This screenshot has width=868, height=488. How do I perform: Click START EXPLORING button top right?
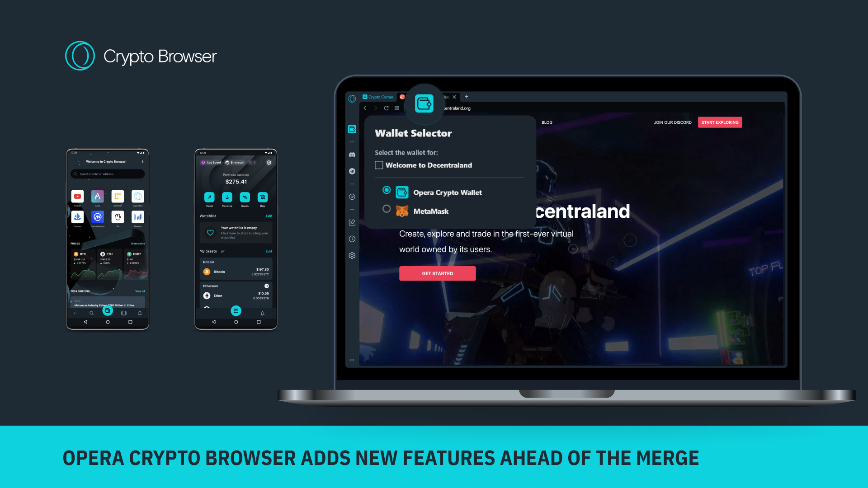(x=720, y=122)
